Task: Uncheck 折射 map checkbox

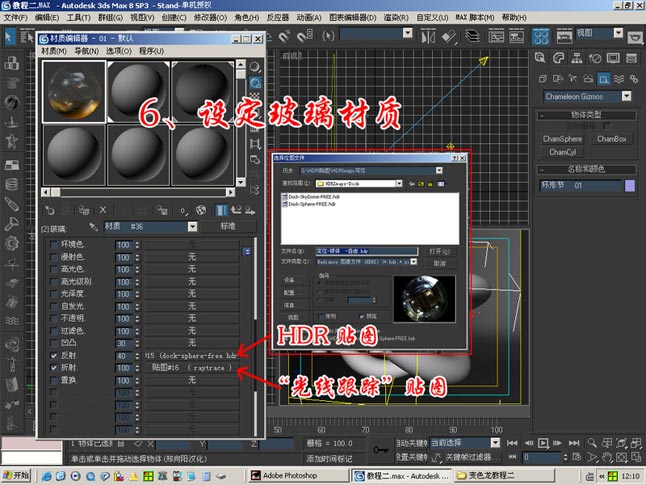Action: (x=54, y=368)
